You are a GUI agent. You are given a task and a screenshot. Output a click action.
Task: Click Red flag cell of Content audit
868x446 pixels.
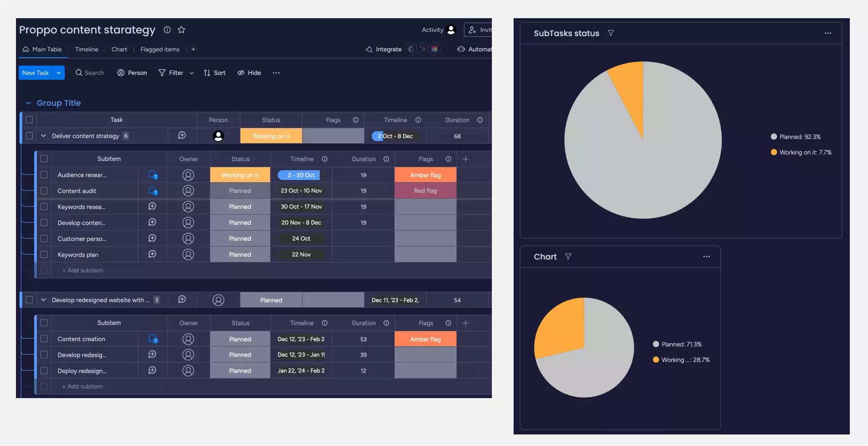(425, 191)
